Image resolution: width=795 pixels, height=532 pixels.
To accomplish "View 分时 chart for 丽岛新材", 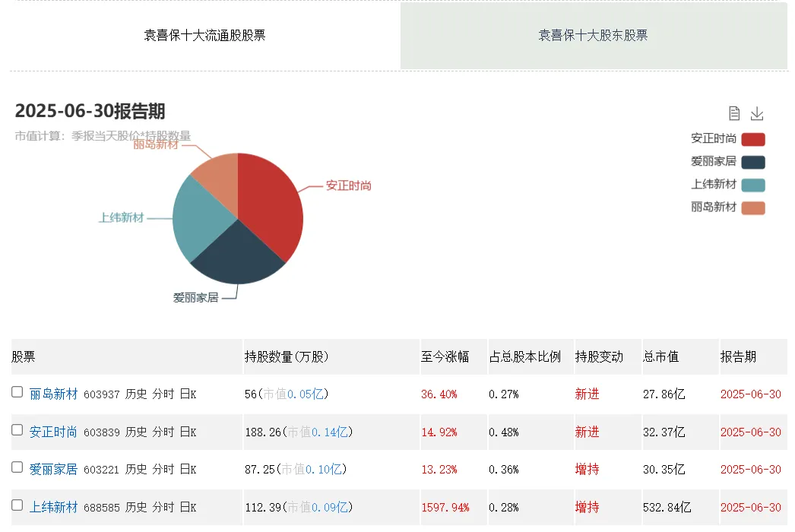I will (x=163, y=394).
